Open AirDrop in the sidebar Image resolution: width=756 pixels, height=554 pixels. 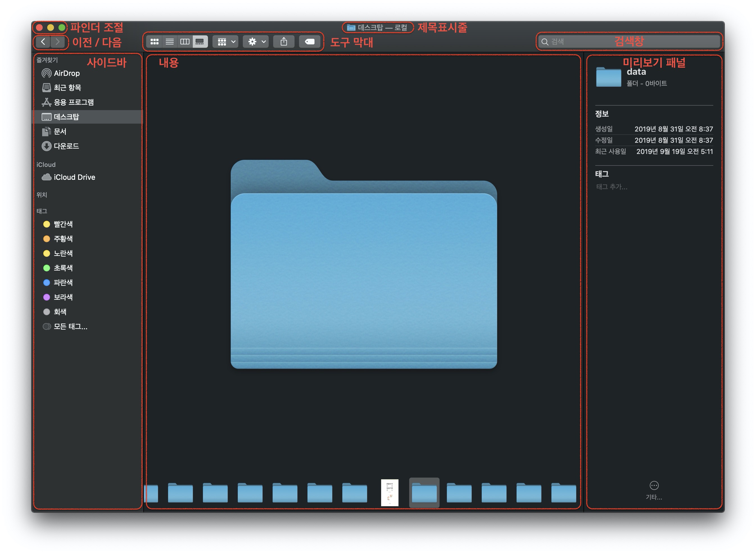66,73
